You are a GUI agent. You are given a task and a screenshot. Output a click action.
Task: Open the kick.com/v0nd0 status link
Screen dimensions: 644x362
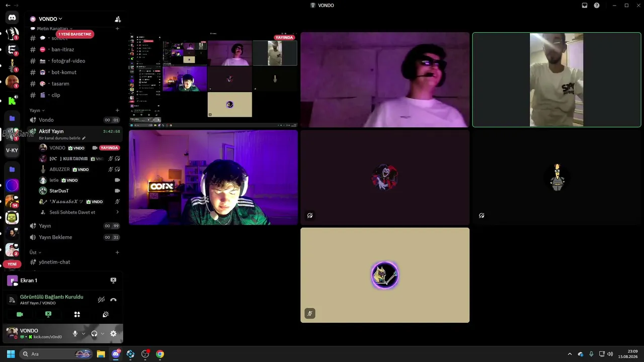click(48, 337)
